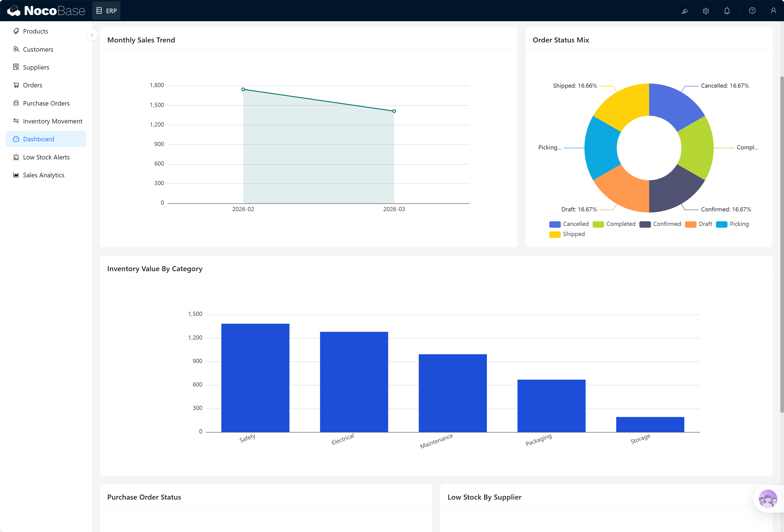Click the orange Draft color swatch in legend

click(691, 224)
